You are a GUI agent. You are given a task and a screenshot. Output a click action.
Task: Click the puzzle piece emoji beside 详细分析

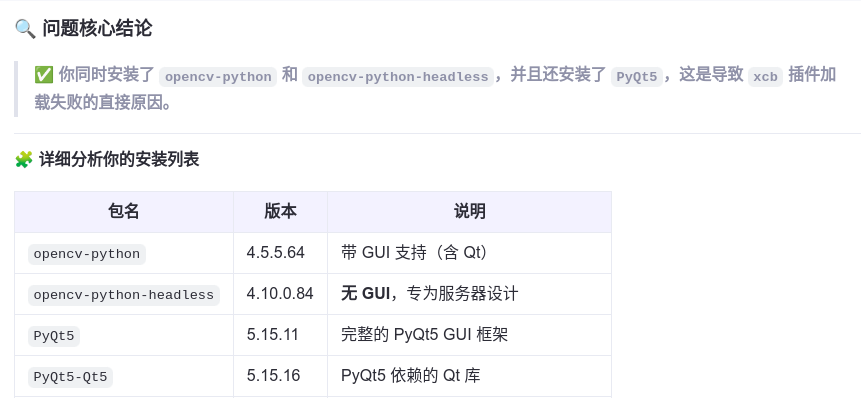click(x=24, y=160)
